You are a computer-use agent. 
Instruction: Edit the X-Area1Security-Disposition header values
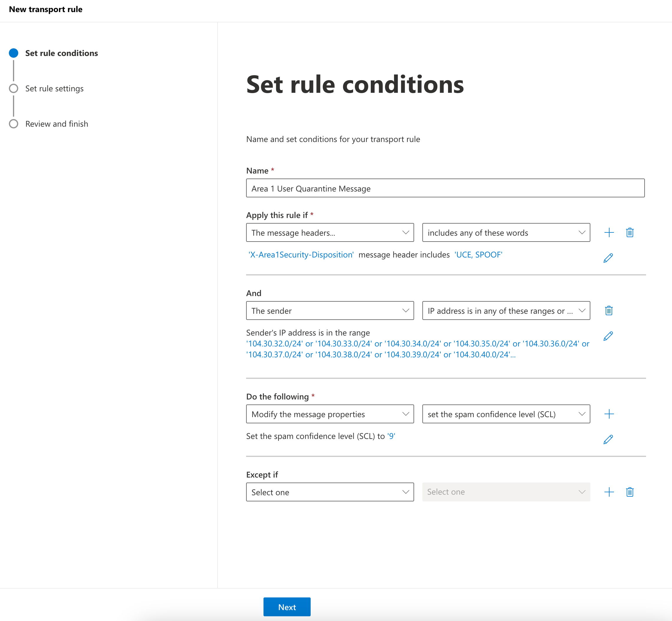pos(608,258)
